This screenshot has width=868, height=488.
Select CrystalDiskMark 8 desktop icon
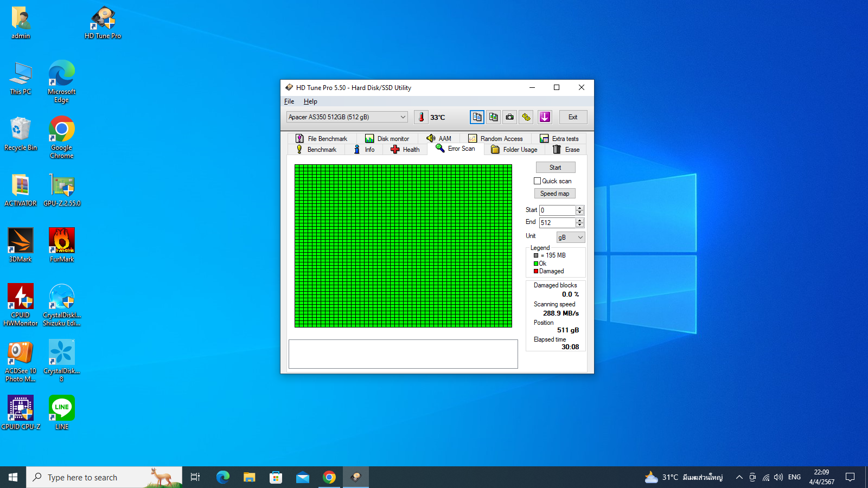62,361
